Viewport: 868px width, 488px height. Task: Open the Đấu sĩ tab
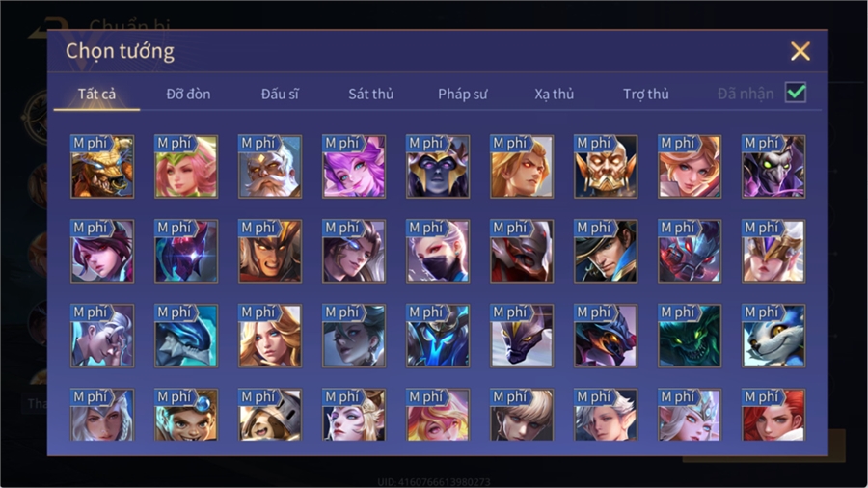280,95
